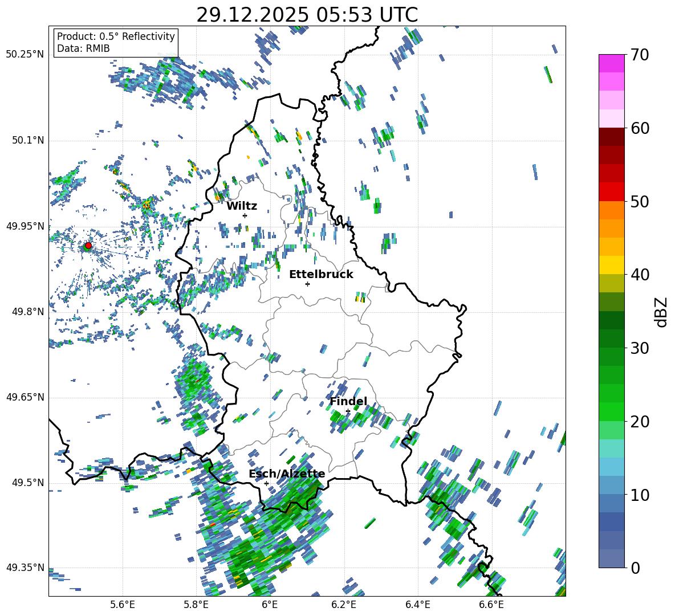Click the Findel map label
The height and width of the screenshot is (616, 675).
pyautogui.click(x=348, y=401)
